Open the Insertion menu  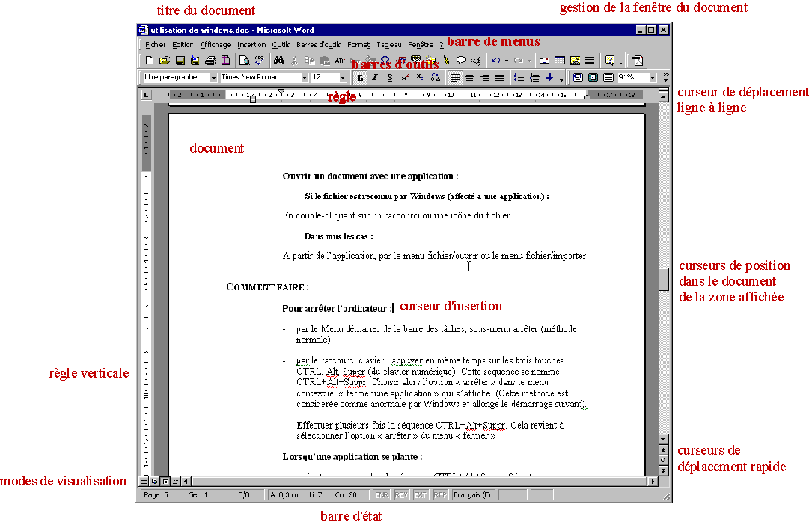click(251, 45)
